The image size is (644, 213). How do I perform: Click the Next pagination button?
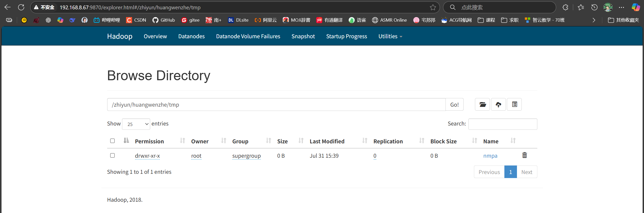(527, 172)
